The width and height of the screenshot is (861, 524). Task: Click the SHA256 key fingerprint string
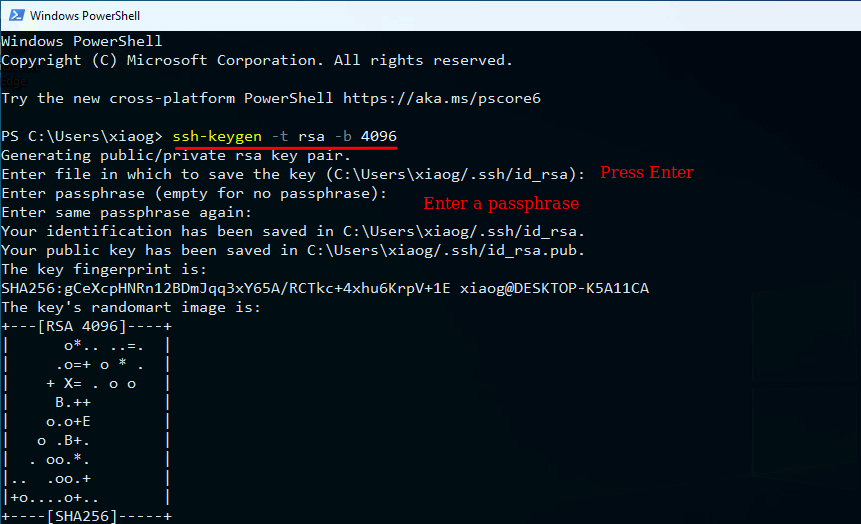(x=226, y=288)
